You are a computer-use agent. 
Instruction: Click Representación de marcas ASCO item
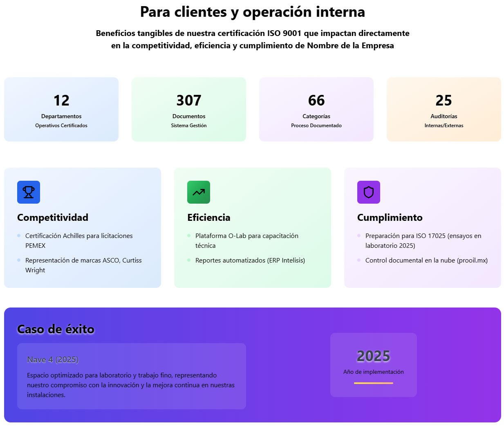[83, 265]
